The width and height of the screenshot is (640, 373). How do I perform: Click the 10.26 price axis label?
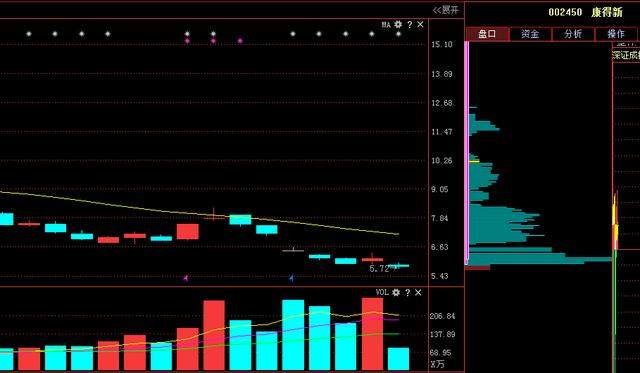[442, 161]
